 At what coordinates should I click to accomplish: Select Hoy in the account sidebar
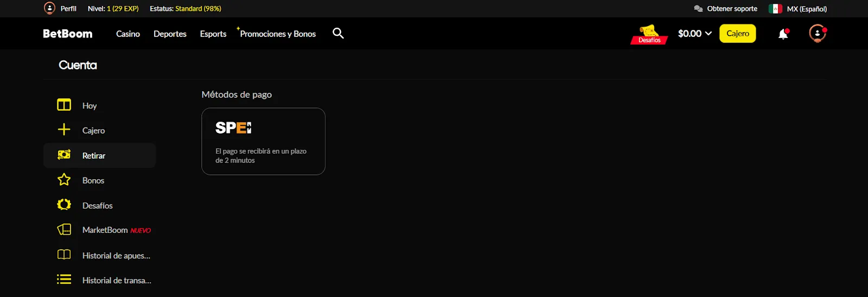(x=99, y=105)
